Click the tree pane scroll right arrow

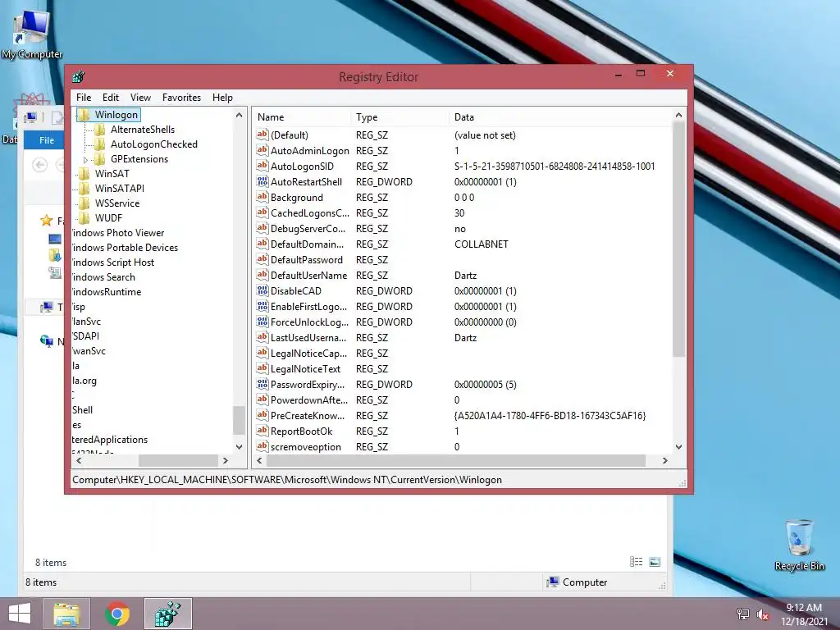pyautogui.click(x=226, y=461)
